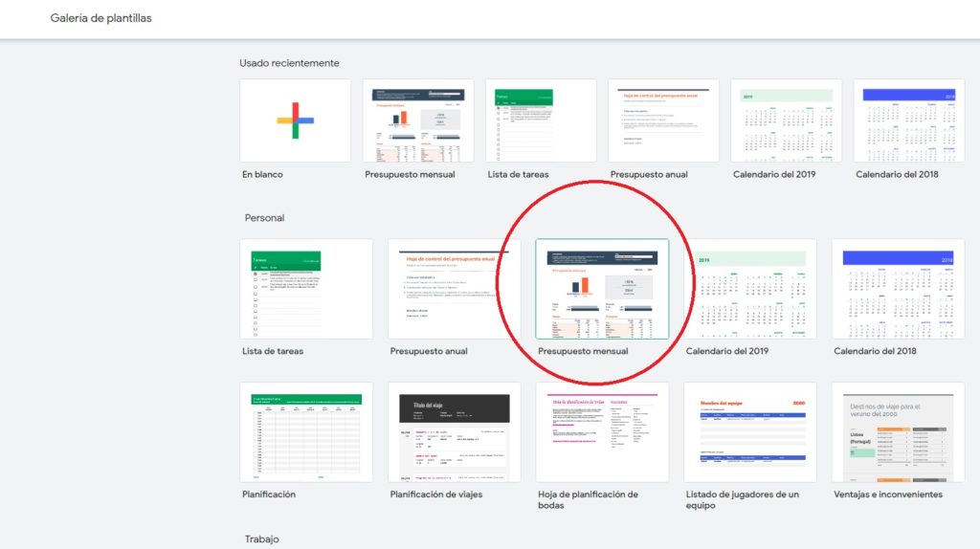This screenshot has width=980, height=549.
Task: Click Calendario del 2018 label in Personal section
Action: [875, 351]
